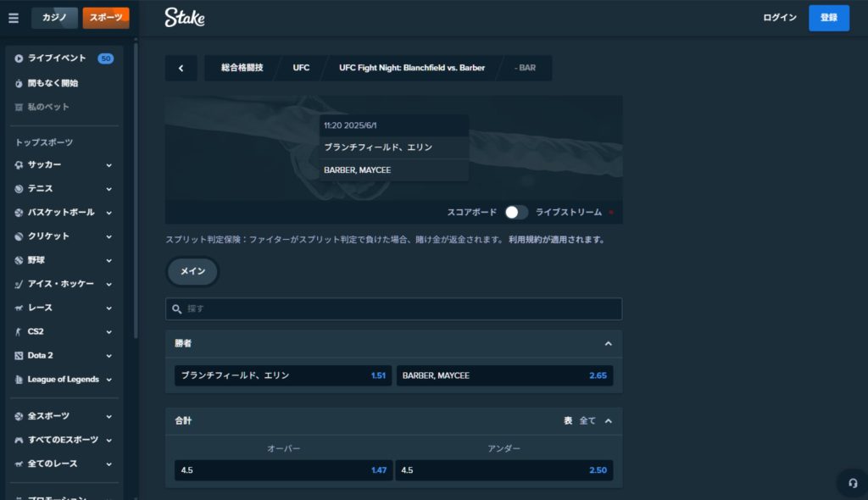Expand the すべてのEスポーツ chevron
Image resolution: width=868 pixels, height=500 pixels.
coord(109,440)
